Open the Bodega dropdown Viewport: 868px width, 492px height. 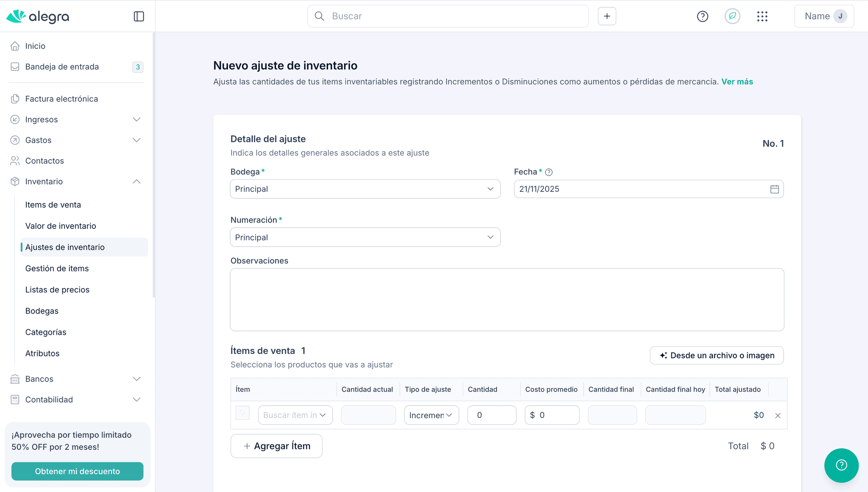click(365, 189)
